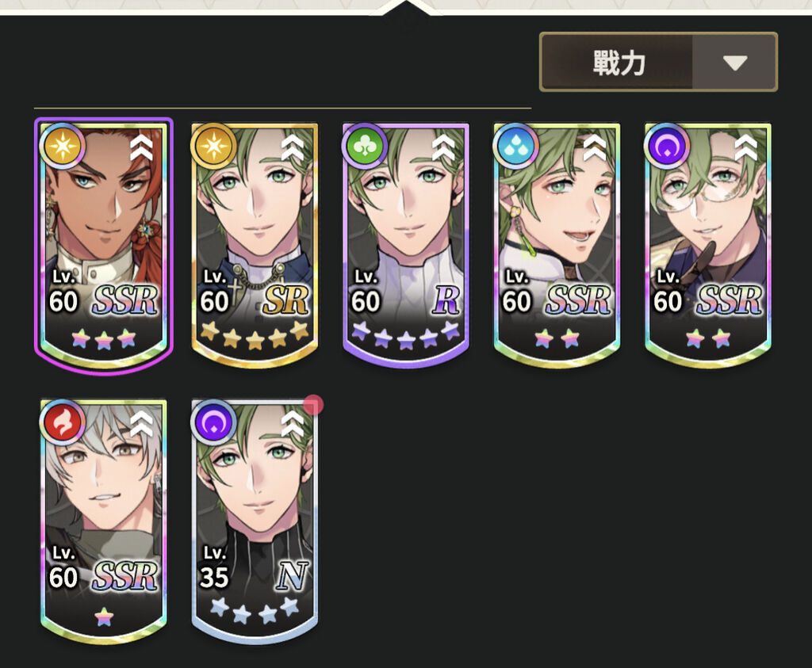Click the red fire element icon
812x668 pixels.
(62, 422)
